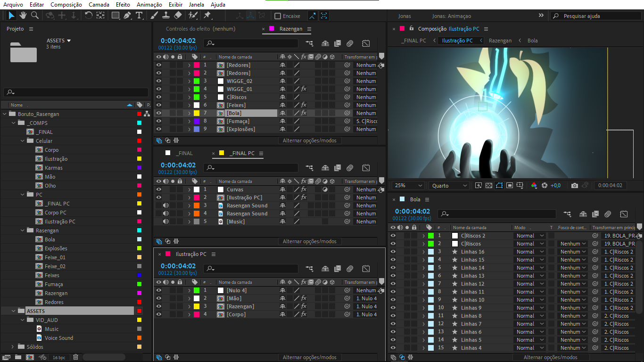Toggle mask and shape path visibility icon
644x362 pixels.
[x=499, y=186]
